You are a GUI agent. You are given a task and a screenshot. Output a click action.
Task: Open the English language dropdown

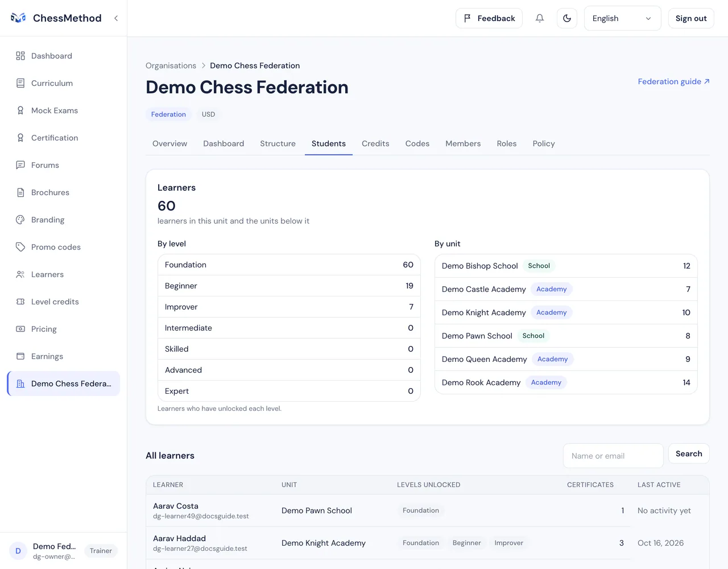(622, 18)
